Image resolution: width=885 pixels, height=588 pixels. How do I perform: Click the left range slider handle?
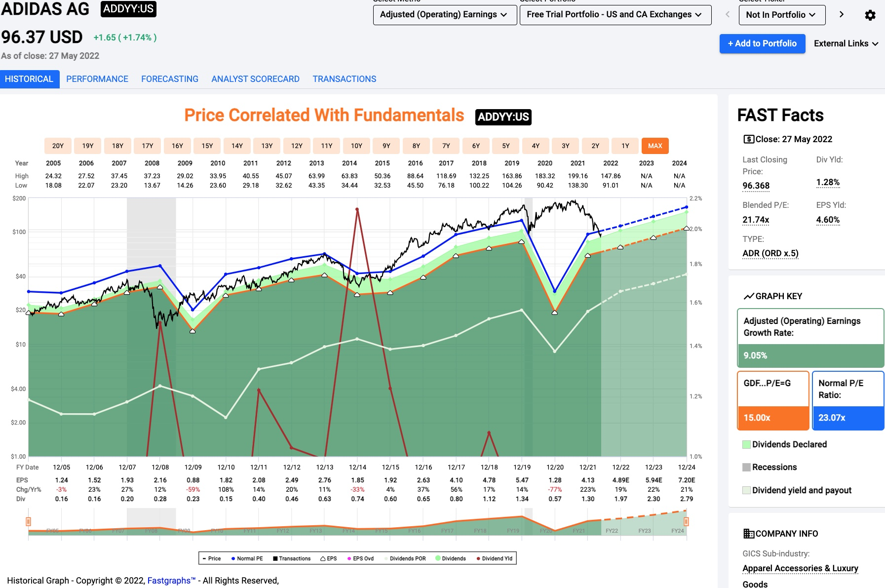tap(28, 521)
